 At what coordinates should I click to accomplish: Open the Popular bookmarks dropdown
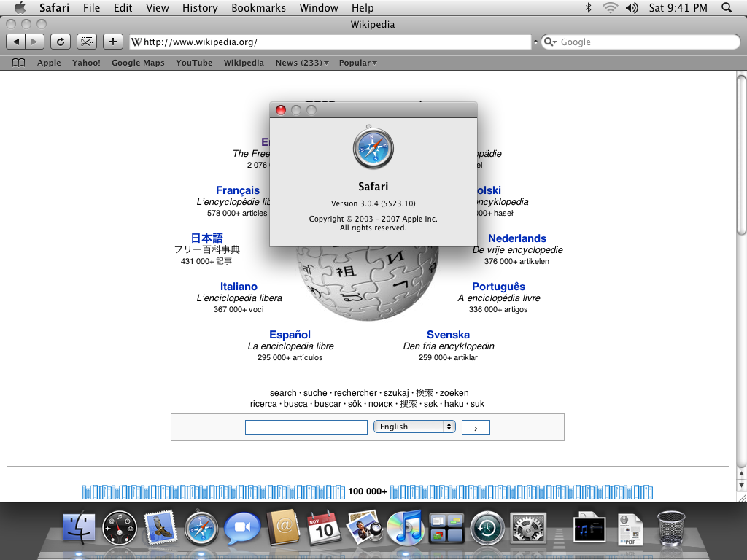(x=357, y=63)
